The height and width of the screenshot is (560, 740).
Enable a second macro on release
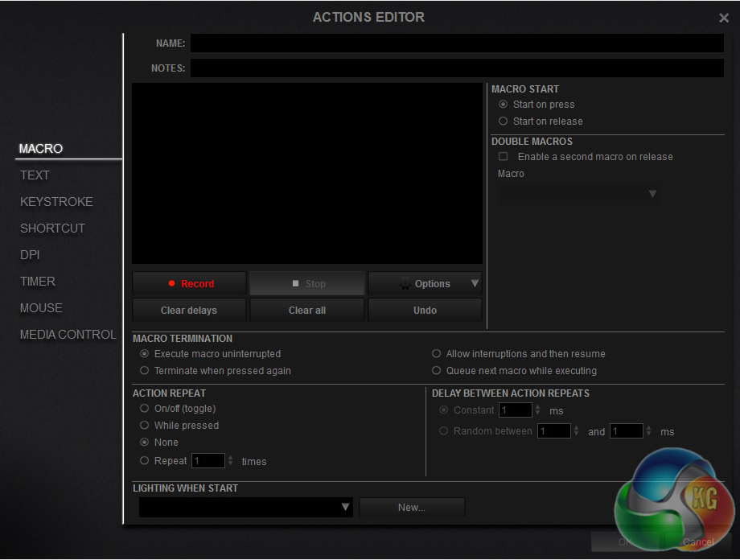coord(504,157)
